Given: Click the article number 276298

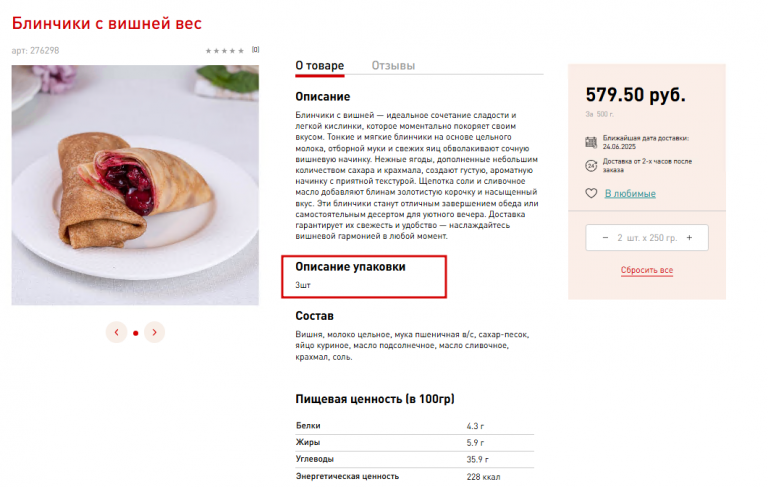Looking at the screenshot, I should pyautogui.click(x=35, y=50).
